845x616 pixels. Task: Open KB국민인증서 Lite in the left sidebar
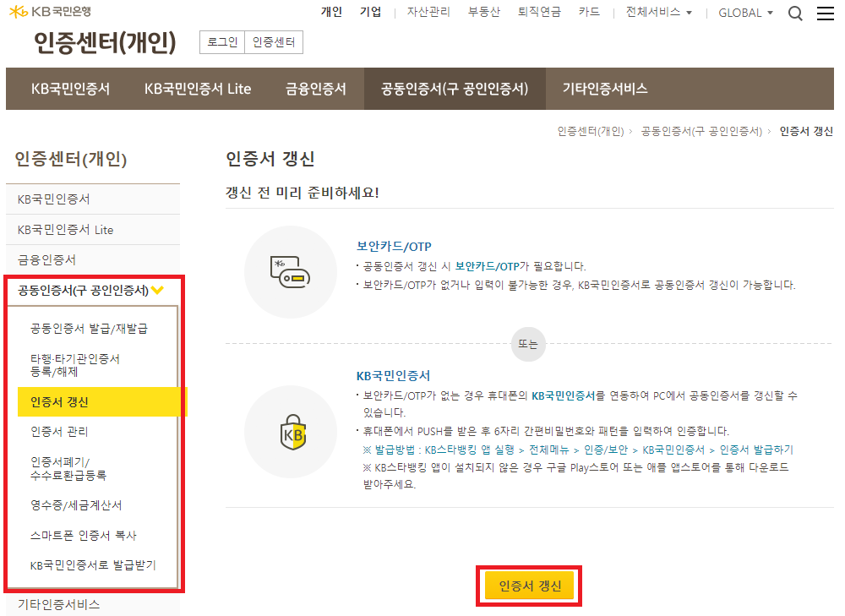click(93, 230)
